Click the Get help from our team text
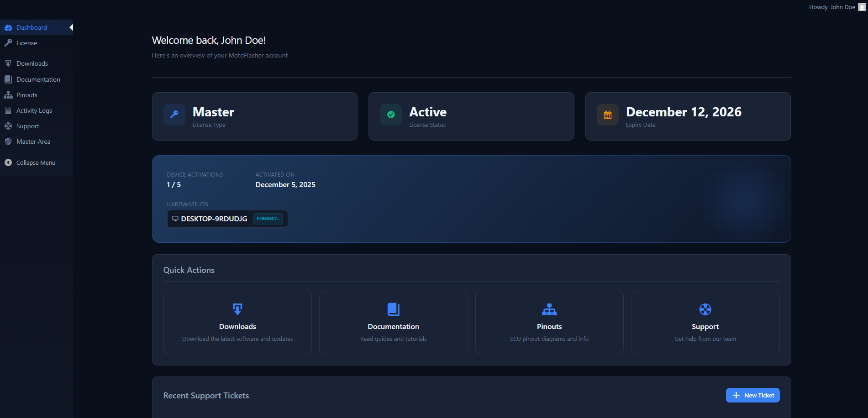 705,339
